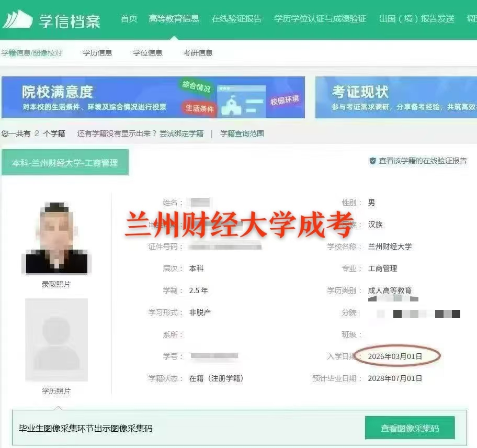This screenshot has width=477, height=448.
Task: Open the 考研信息 tab
Action: (198, 53)
